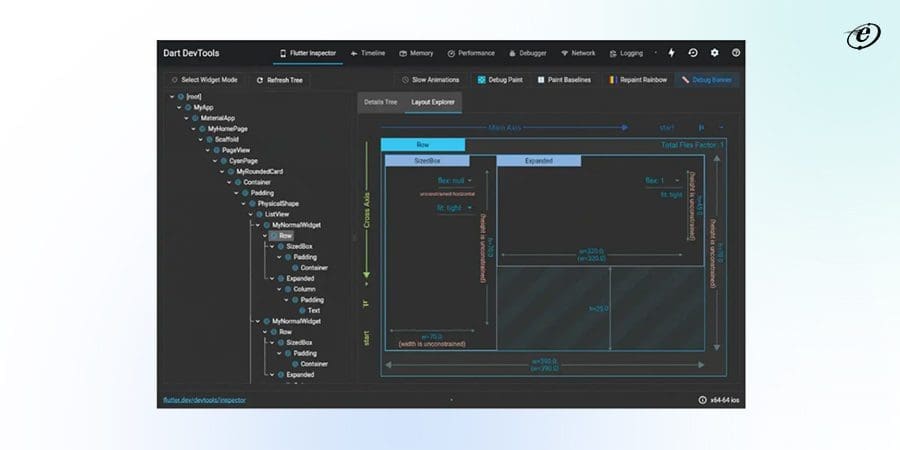Click the Repaint Rainbow stripe icon
The height and width of the screenshot is (450, 900).
[612, 80]
